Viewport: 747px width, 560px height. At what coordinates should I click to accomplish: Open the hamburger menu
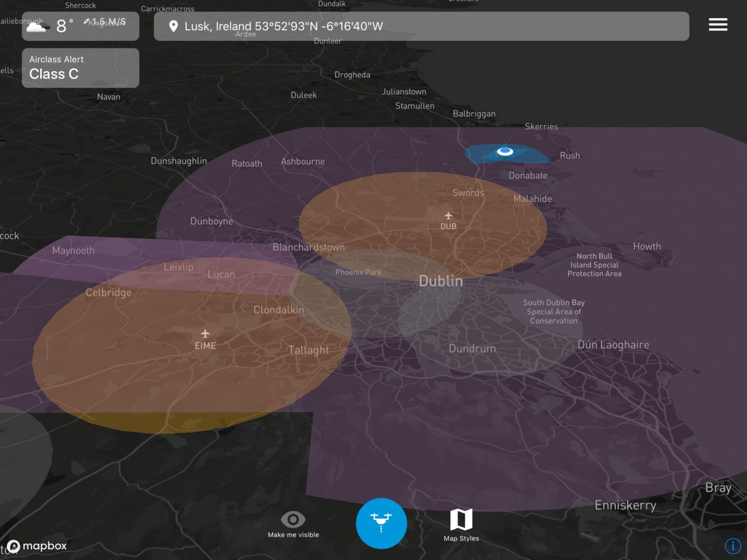pos(718,24)
